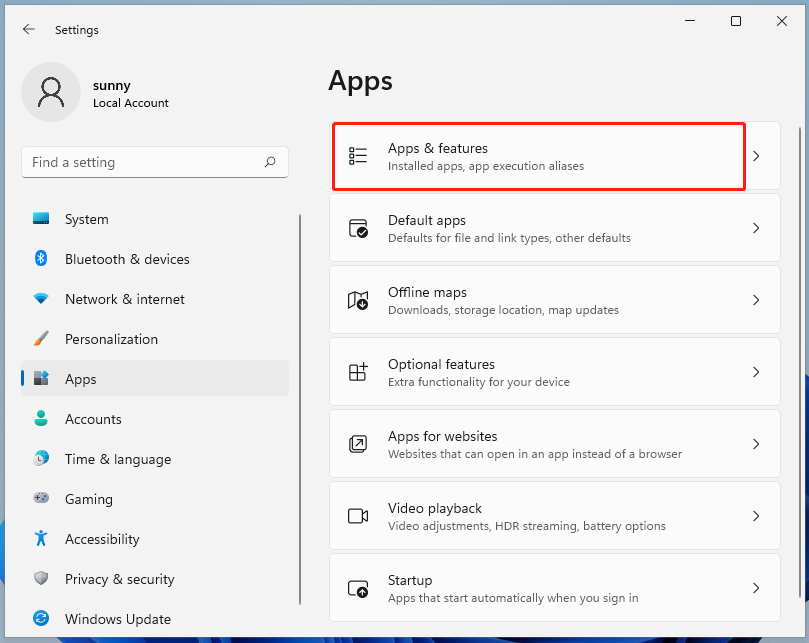Viewport: 809px width, 643px height.
Task: Expand the Video playback chevron
Action: (x=756, y=516)
